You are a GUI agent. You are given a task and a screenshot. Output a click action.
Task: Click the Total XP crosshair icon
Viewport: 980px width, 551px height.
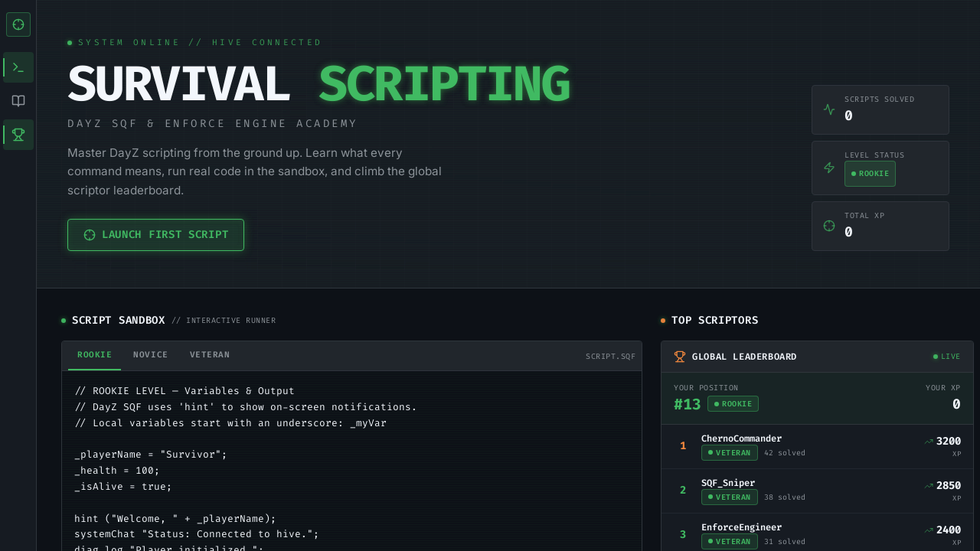coord(829,226)
